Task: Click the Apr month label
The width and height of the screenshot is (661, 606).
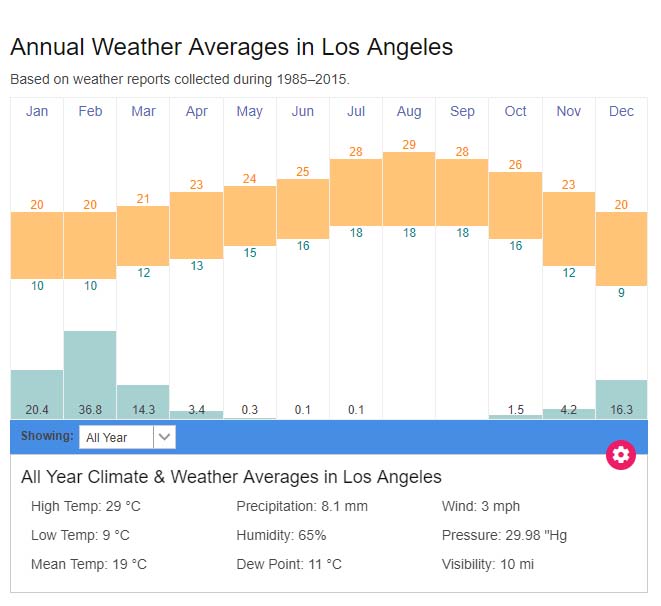Action: 197,111
